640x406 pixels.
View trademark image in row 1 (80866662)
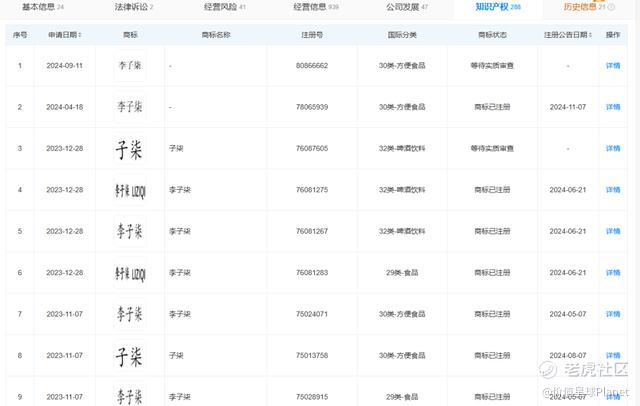130,65
